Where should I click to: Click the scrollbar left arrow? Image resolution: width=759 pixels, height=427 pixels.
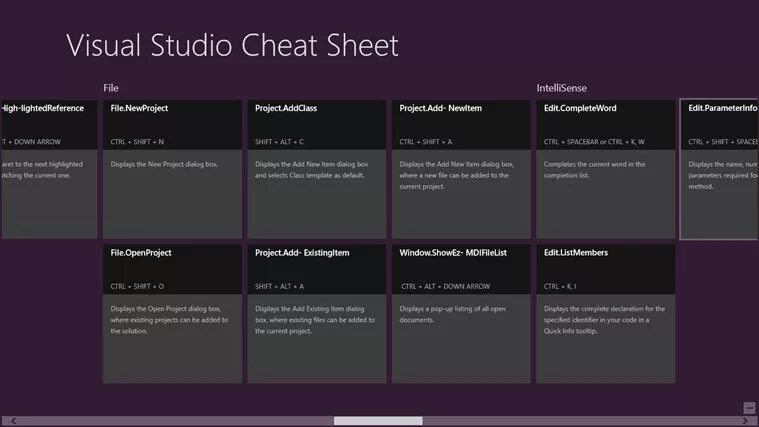click(14, 421)
